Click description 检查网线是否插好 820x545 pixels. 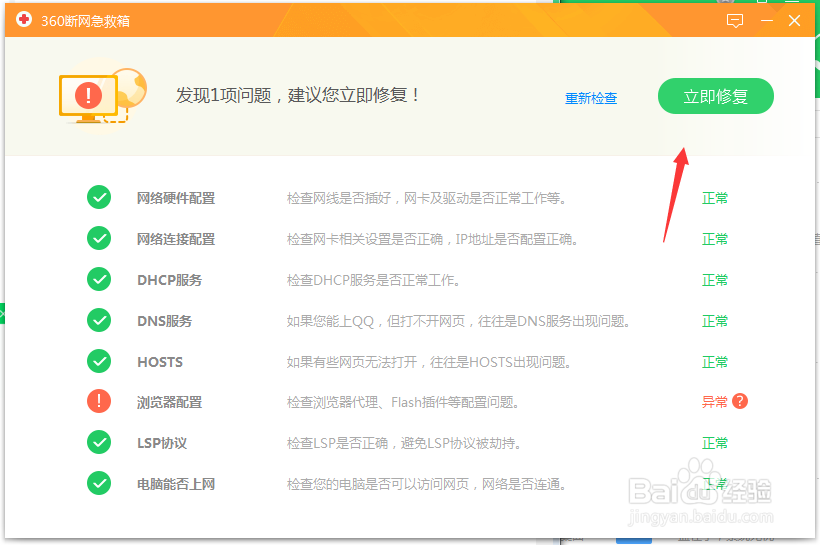(x=426, y=198)
